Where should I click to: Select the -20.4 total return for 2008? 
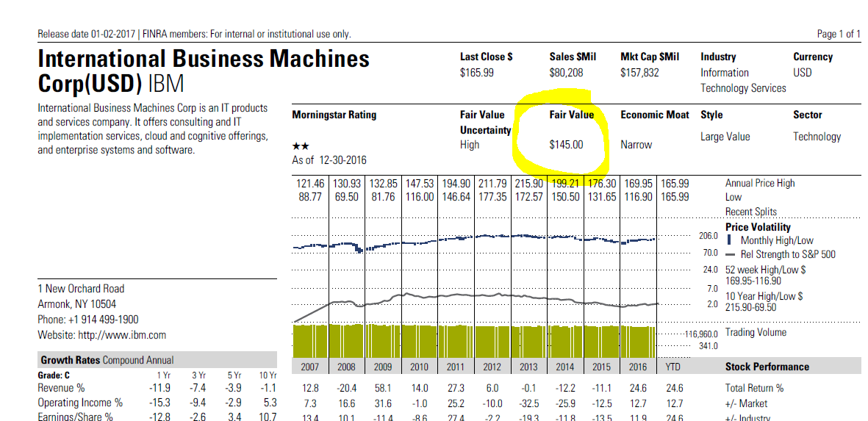point(345,389)
